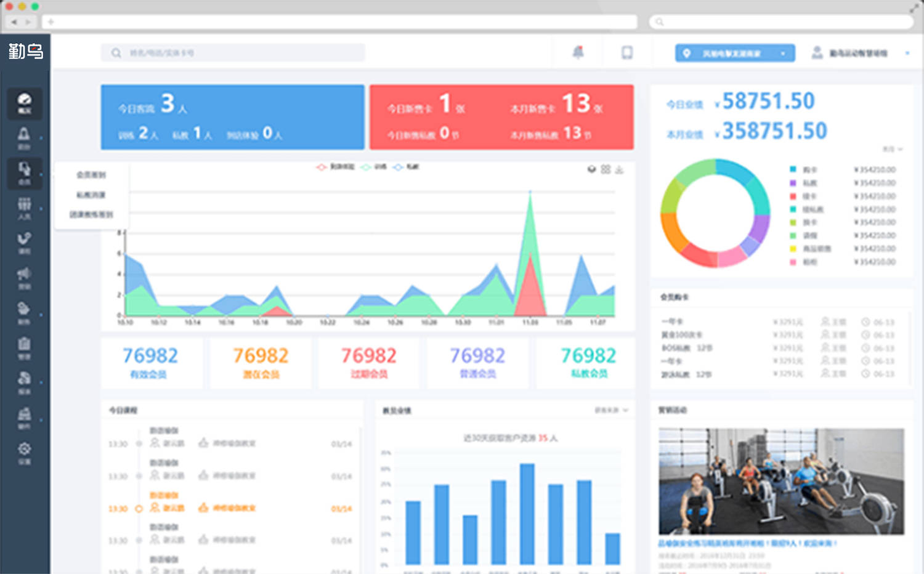Click the megaphone marketing icon in sidebar
The height and width of the screenshot is (574, 924).
pos(24,277)
